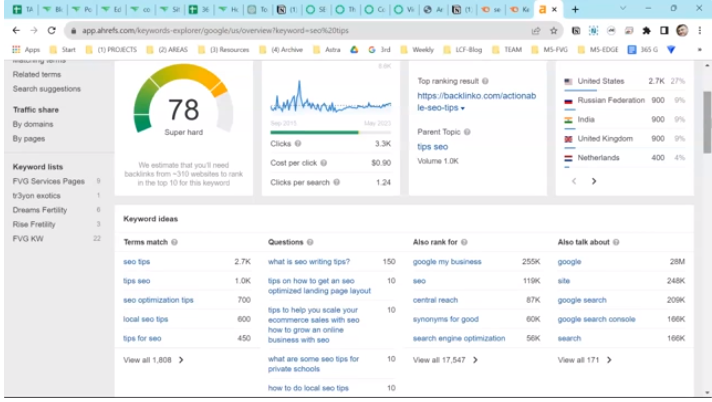
Task: Open the TEAM bookmarks folder
Action: 507,50
